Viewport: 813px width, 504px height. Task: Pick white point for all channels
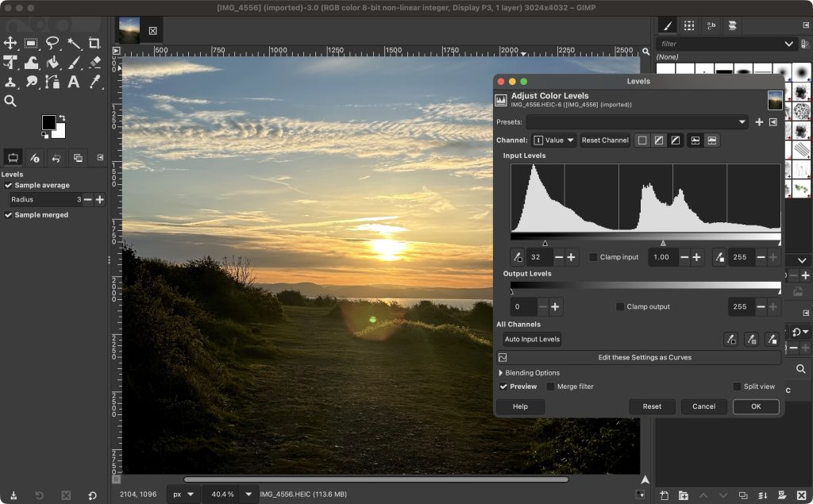coord(772,340)
